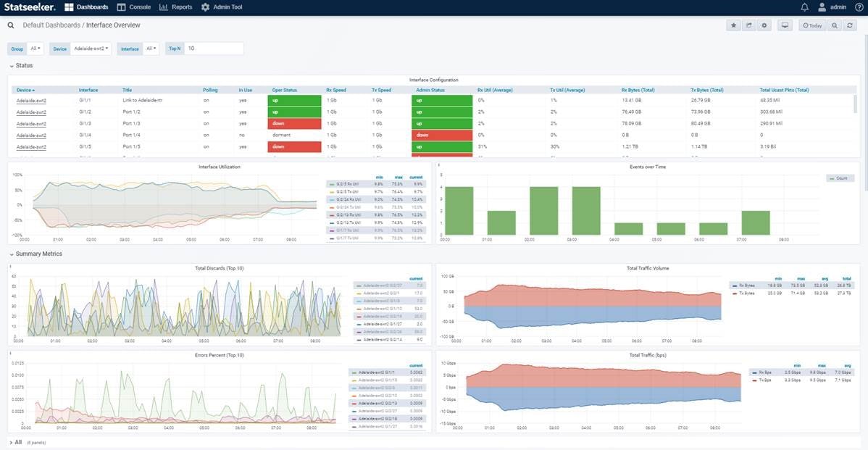Refresh the dashboard data
This screenshot has height=450, width=868.
(x=850, y=25)
